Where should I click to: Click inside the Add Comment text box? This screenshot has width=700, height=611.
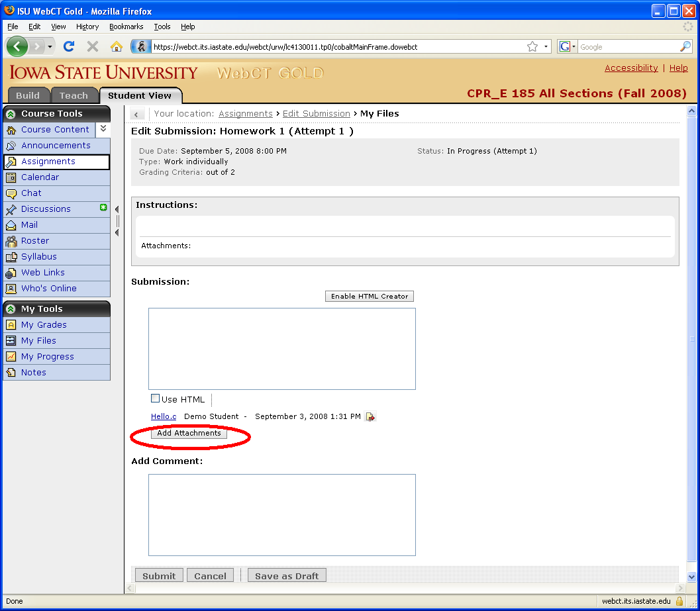pyautogui.click(x=281, y=514)
